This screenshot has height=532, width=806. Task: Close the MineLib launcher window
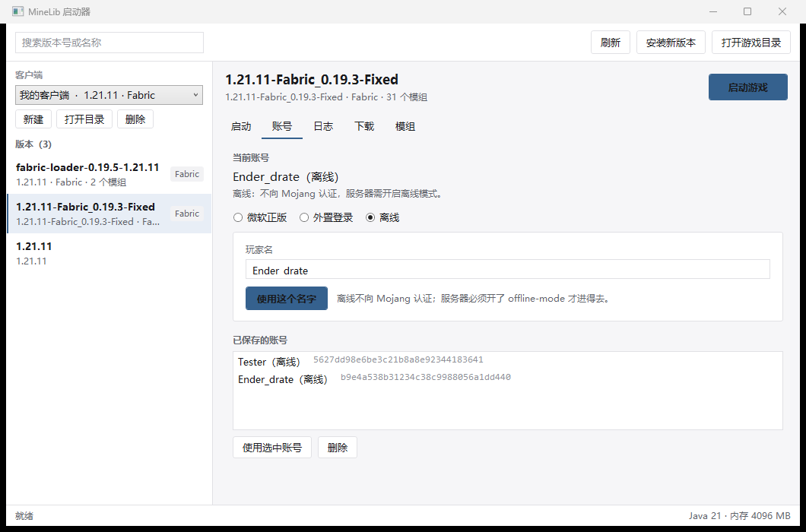point(782,11)
